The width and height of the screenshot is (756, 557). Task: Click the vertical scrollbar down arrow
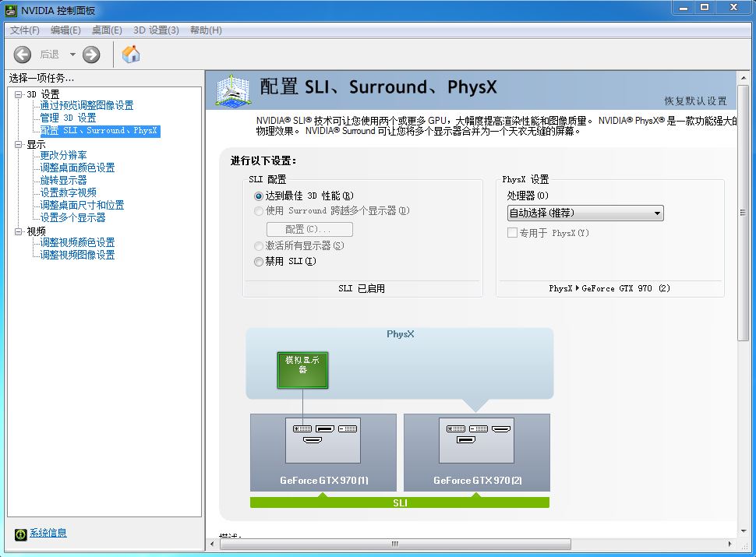(743, 531)
